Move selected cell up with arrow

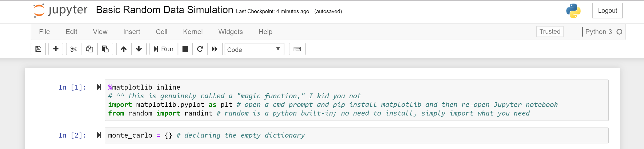click(124, 49)
